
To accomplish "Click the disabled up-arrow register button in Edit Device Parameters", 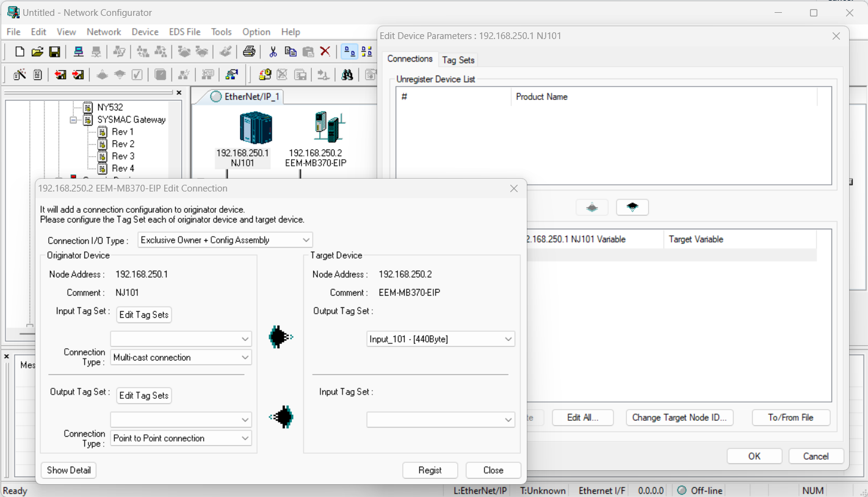I will pos(592,207).
